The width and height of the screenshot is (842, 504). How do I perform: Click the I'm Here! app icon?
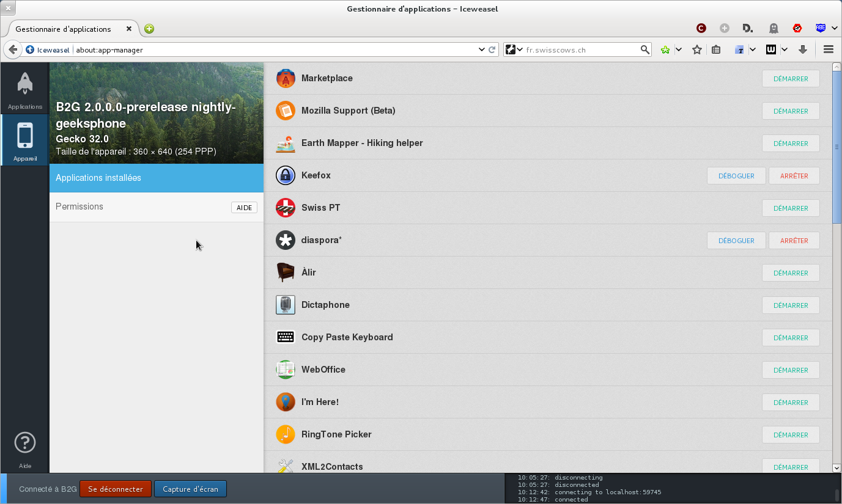coord(286,402)
